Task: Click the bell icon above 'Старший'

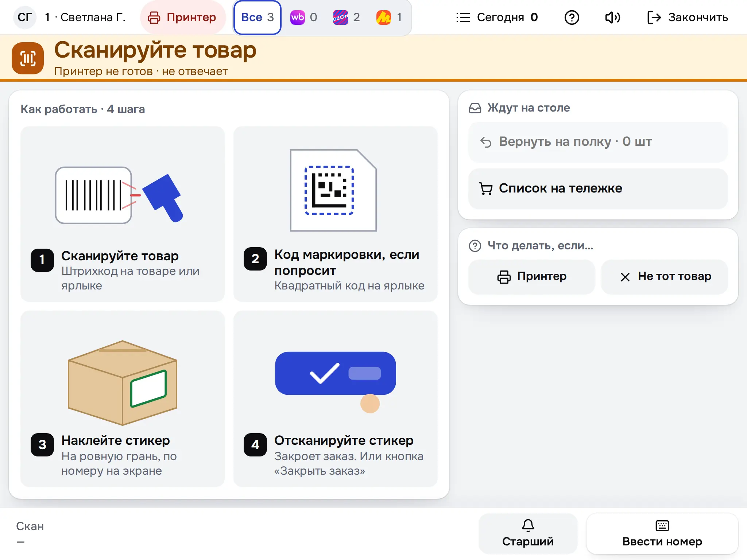Action: [528, 525]
